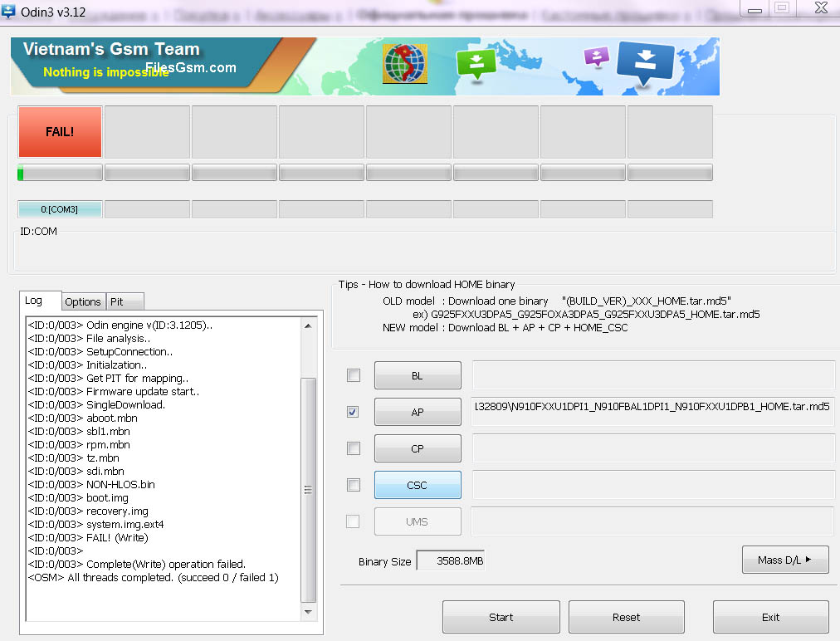840x641 pixels.
Task: Click the globe map logo in banner
Action: [404, 65]
